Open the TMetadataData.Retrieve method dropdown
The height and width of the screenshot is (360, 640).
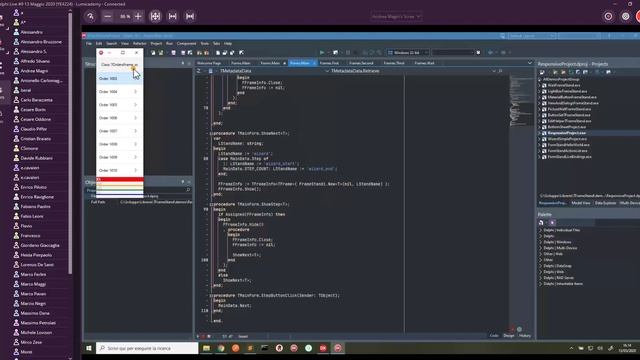[412, 71]
